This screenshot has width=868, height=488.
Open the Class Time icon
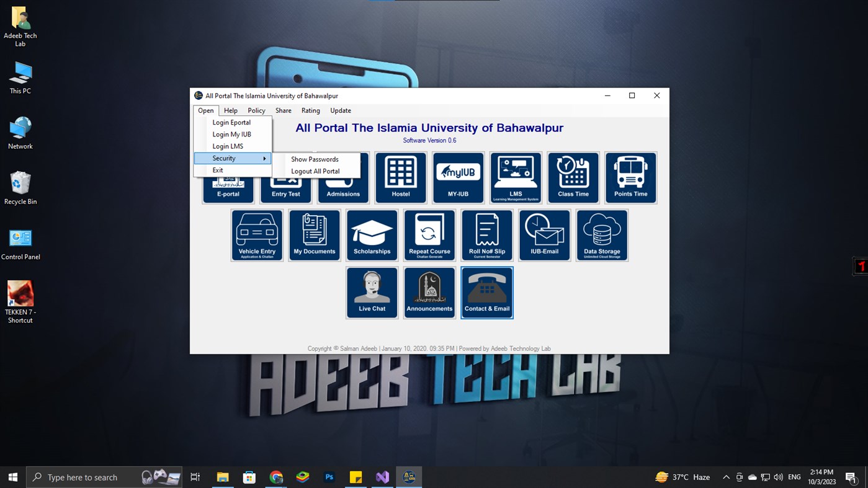[573, 177]
